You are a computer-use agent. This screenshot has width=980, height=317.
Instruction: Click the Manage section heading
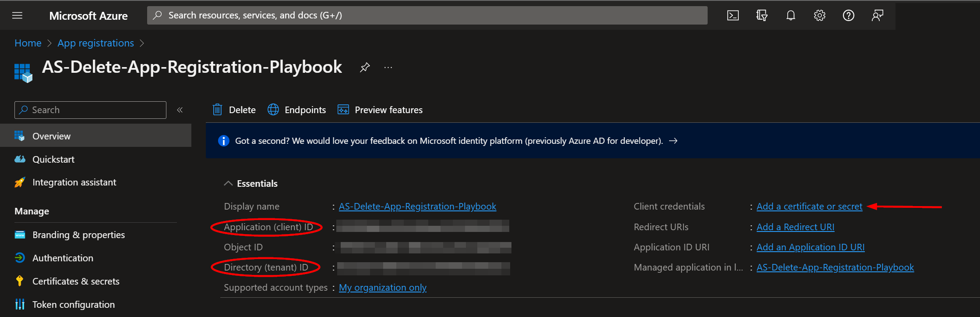32,211
